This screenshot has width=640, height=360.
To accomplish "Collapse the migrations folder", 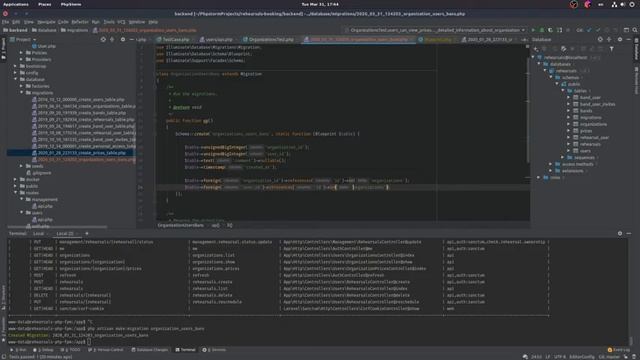I will point(22,93).
